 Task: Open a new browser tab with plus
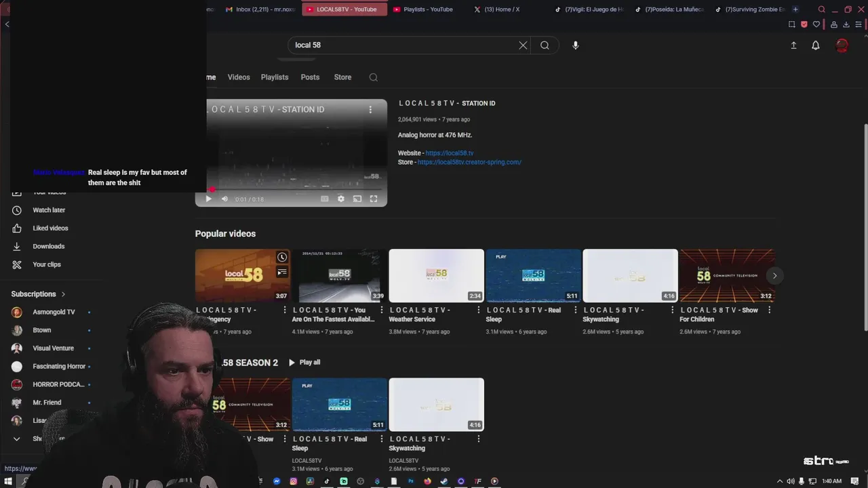795,9
